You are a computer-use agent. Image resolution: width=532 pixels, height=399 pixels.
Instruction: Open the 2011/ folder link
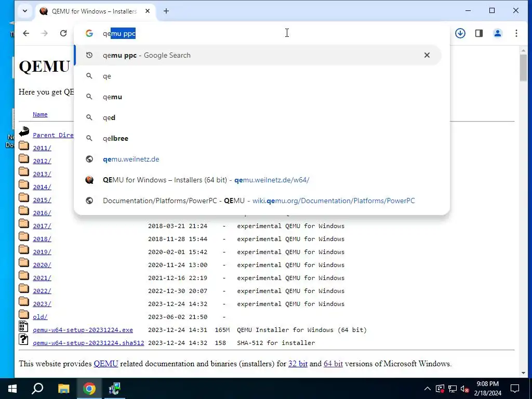pyautogui.click(x=42, y=148)
